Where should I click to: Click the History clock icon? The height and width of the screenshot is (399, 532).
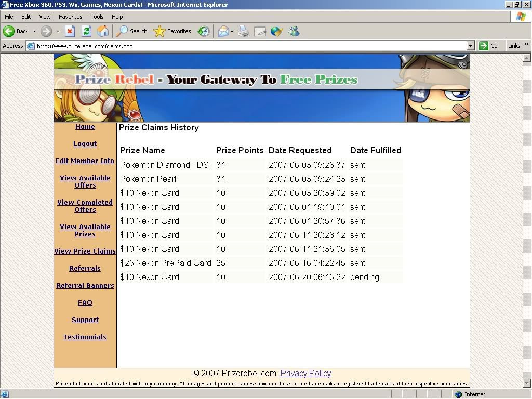(x=204, y=31)
